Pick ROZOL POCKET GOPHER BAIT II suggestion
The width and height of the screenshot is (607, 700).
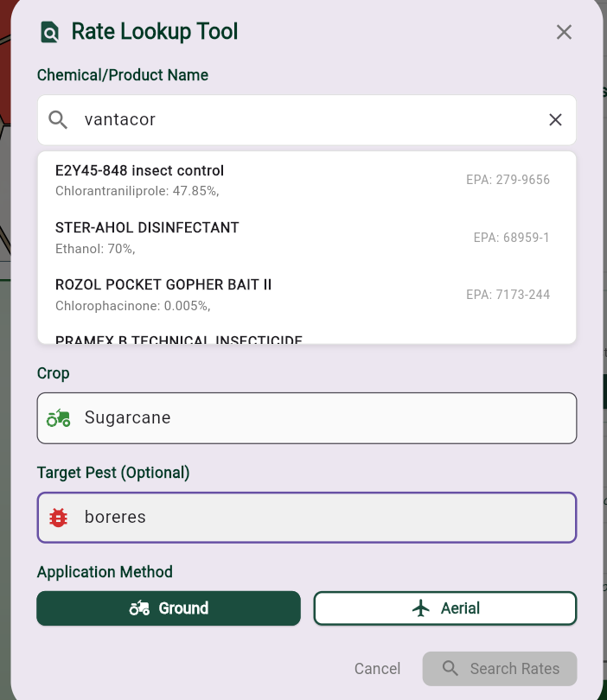click(x=259, y=294)
